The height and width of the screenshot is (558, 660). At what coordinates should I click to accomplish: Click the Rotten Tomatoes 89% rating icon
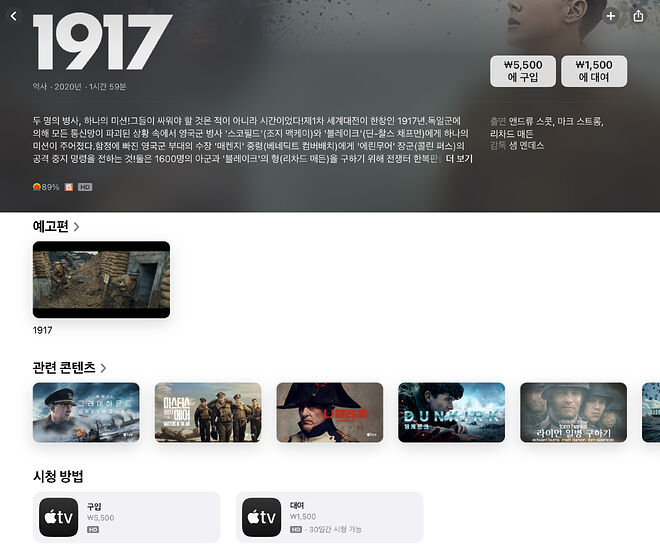click(37, 187)
